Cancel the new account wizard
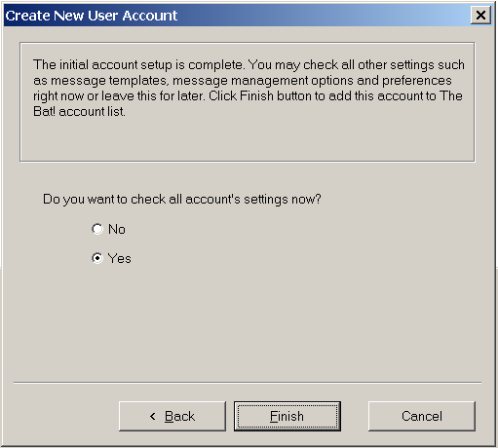Screen dimensions: 498x448 click(x=422, y=416)
